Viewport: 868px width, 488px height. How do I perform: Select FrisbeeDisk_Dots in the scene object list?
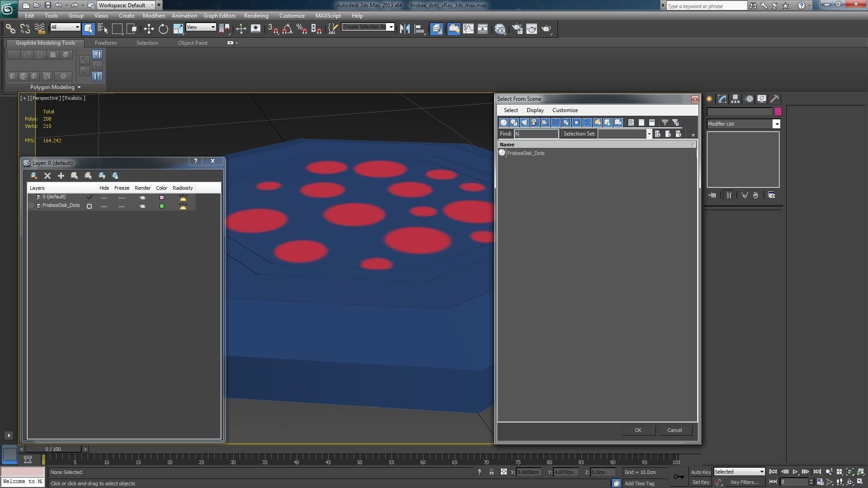pos(525,153)
